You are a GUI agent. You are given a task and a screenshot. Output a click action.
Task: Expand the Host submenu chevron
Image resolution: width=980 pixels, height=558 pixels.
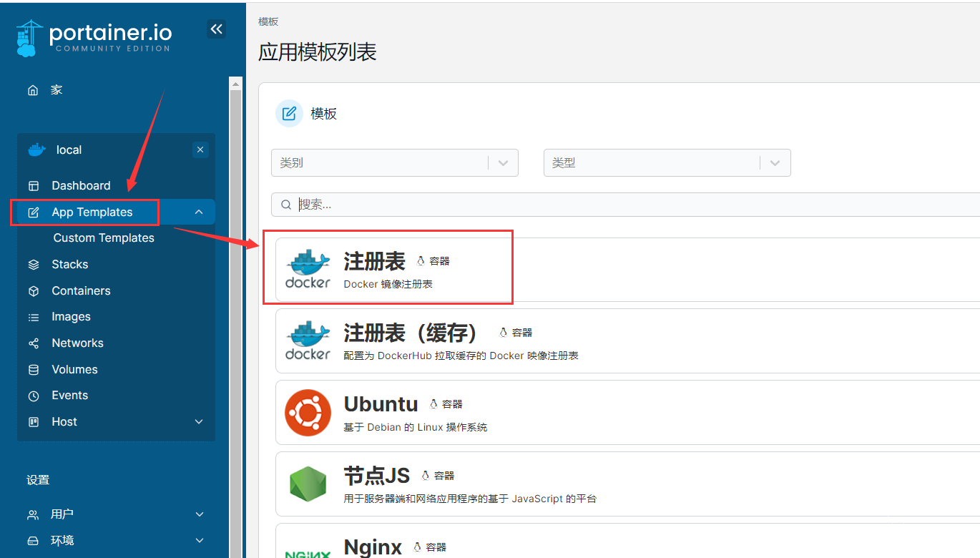[199, 422]
